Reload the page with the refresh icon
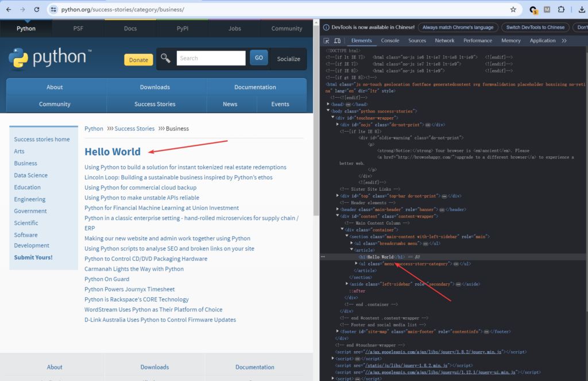This screenshot has height=381, width=588. point(37,10)
